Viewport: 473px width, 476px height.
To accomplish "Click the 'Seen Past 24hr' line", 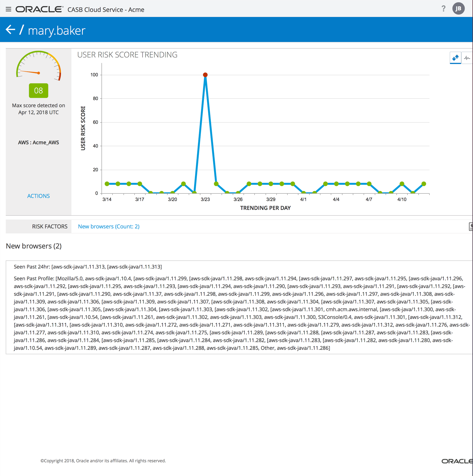I will pyautogui.click(x=88, y=267).
